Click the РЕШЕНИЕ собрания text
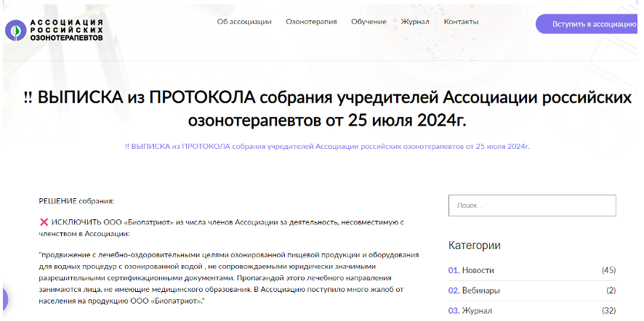644x321 pixels. click(76, 201)
